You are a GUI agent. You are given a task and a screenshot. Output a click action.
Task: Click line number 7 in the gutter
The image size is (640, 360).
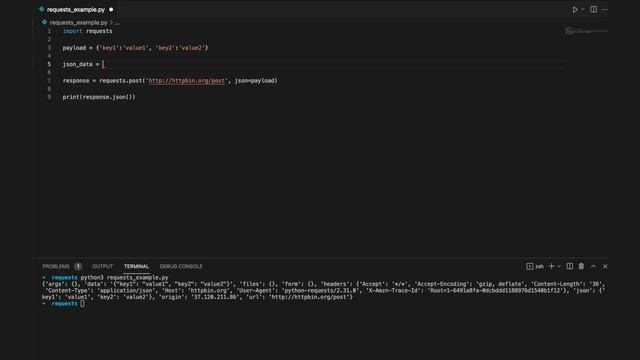pyautogui.click(x=49, y=81)
